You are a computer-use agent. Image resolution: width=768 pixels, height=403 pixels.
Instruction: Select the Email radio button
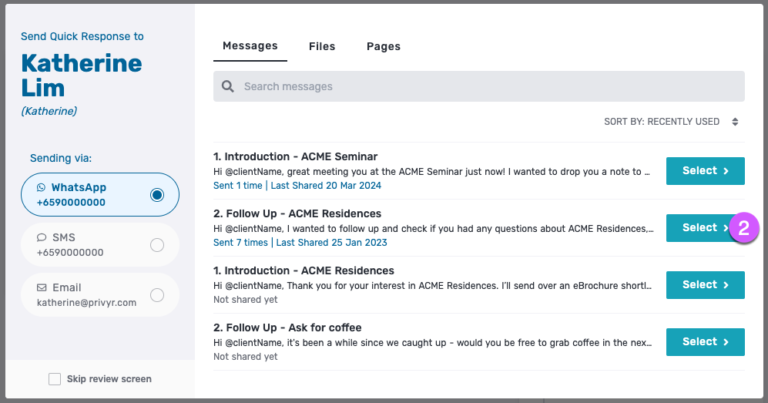157,295
